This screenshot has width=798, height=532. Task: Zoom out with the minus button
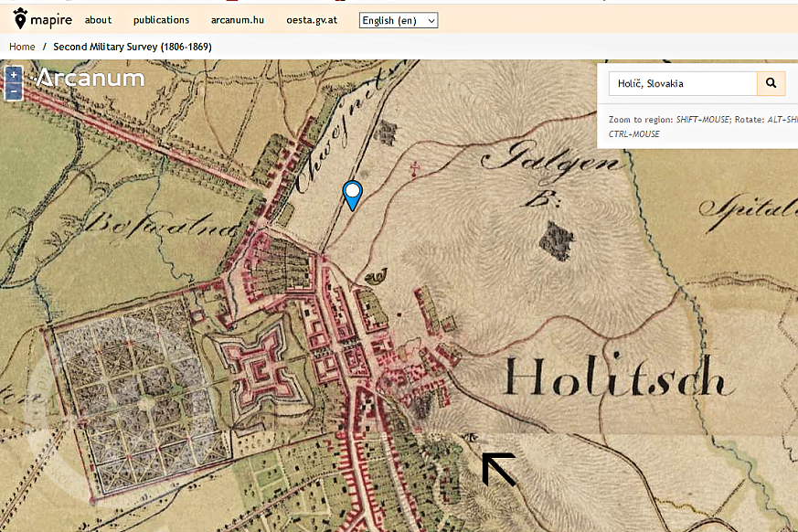[x=14, y=91]
